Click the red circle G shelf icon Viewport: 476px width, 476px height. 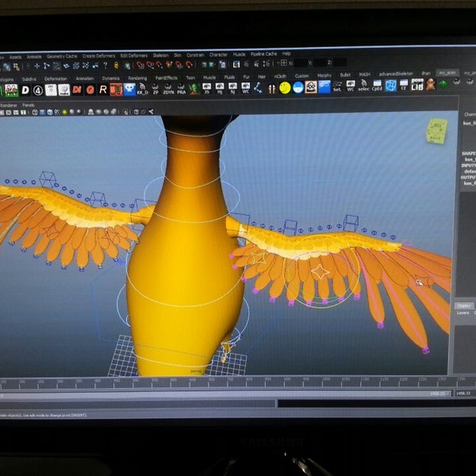tap(90, 90)
